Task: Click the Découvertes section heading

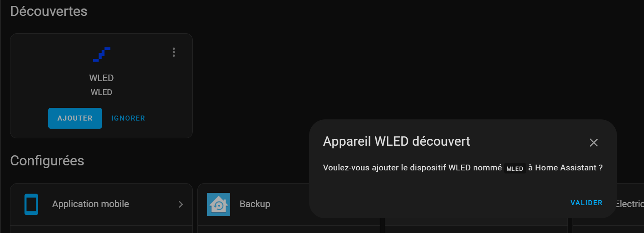Action: [49, 11]
